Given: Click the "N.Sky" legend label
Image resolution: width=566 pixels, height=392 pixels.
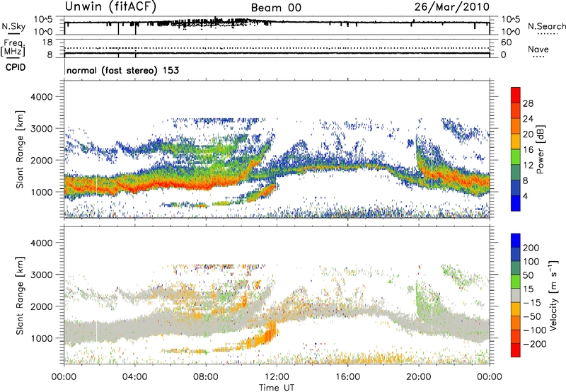Looking at the screenshot, I should [13, 26].
